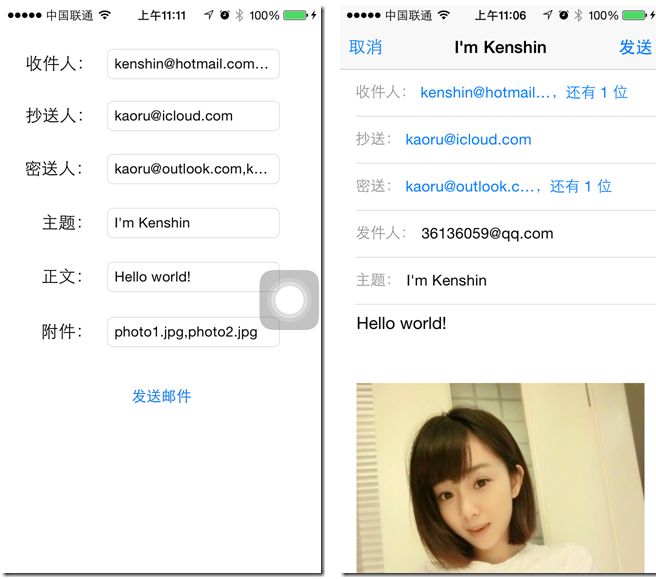Tap alarm clock icon in left phone status bar
This screenshot has height=579, width=656.
pos(225,15)
